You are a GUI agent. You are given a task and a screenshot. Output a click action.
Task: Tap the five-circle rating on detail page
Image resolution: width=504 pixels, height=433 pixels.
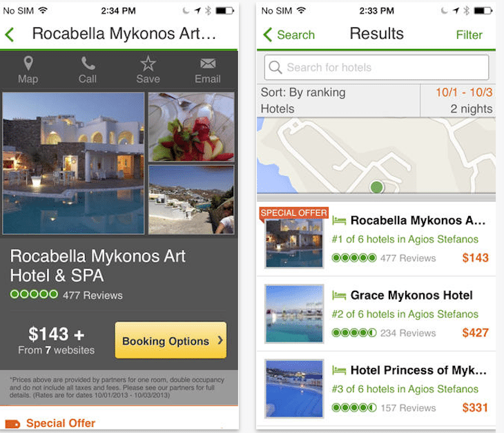(34, 294)
